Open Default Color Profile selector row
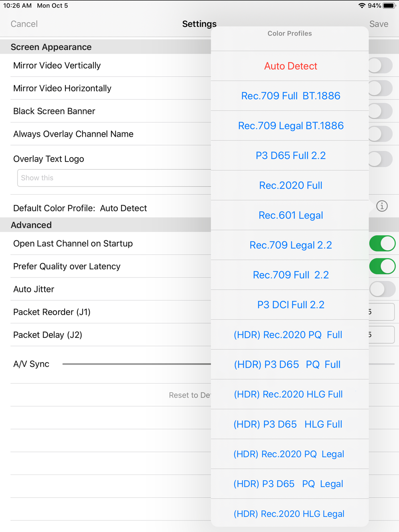This screenshot has height=532, width=399. pyautogui.click(x=112, y=208)
